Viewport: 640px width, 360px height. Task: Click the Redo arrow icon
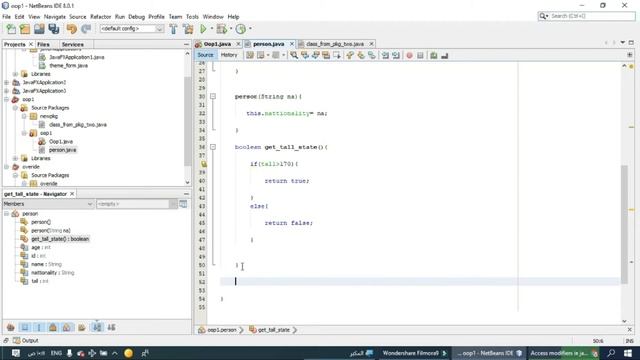tap(86, 29)
